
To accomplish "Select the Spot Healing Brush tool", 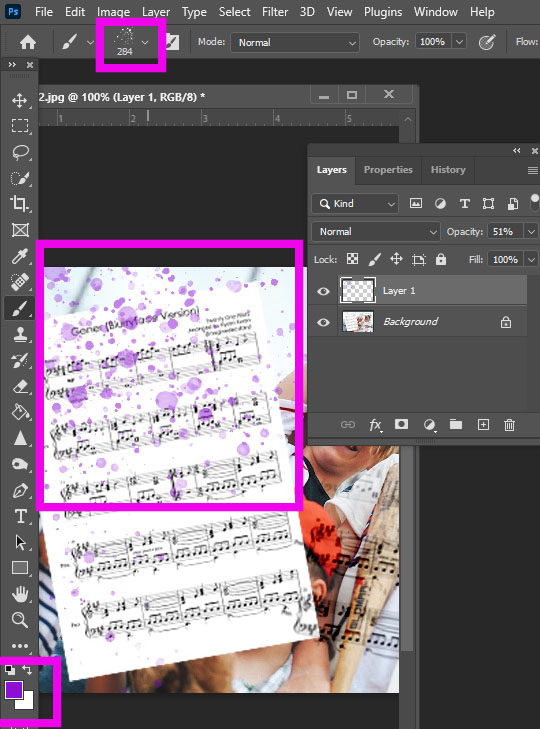I will pyautogui.click(x=20, y=282).
